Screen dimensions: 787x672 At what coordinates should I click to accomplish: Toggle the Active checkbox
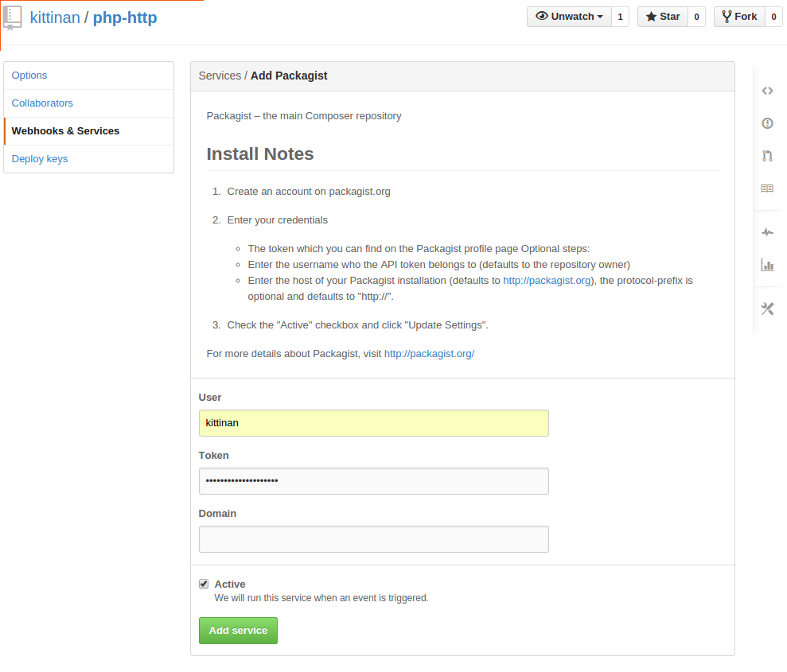pos(204,584)
